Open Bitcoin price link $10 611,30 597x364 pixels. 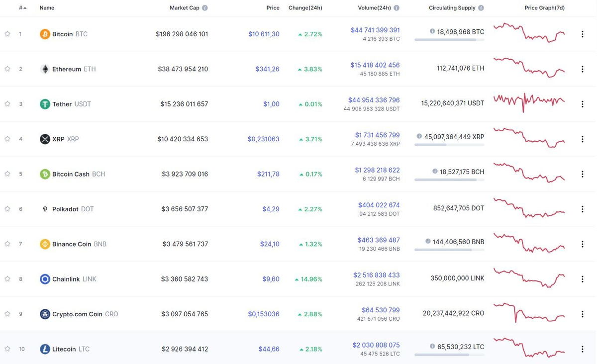pos(264,34)
